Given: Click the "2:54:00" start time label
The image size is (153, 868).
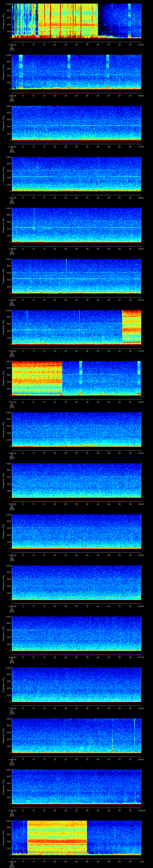Looking at the screenshot, I should click(12, 555).
